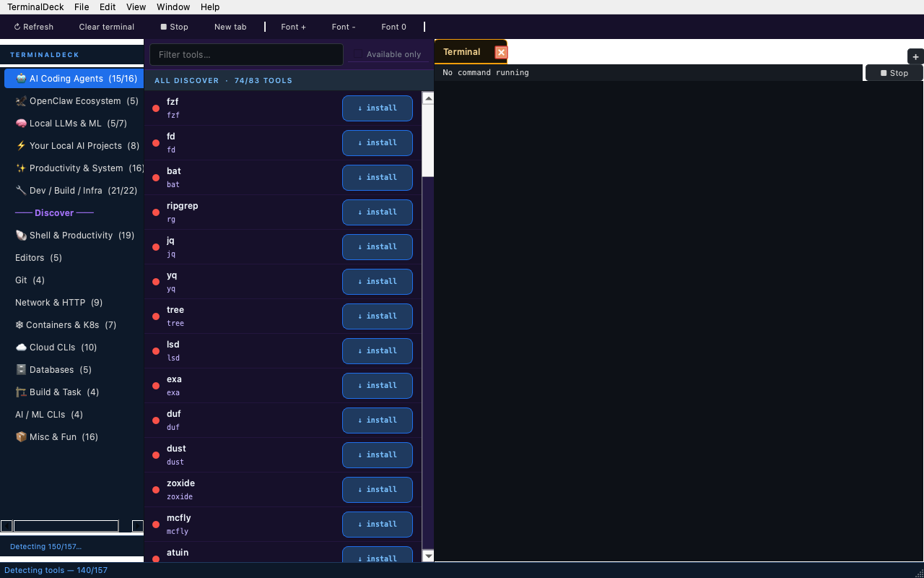Click sidebar horizontal scrollbar right arrow
This screenshot has height=578, width=924.
tap(138, 526)
